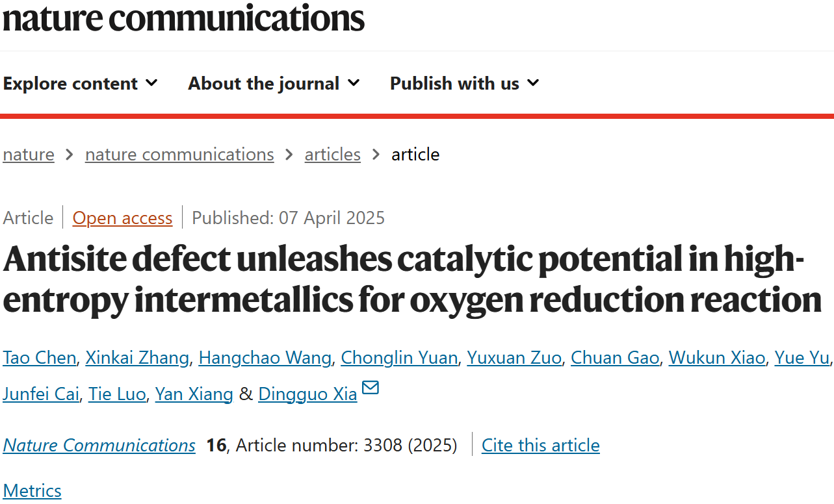The width and height of the screenshot is (834, 504).
Task: Open author Chonglin Yuan details
Action: [399, 358]
